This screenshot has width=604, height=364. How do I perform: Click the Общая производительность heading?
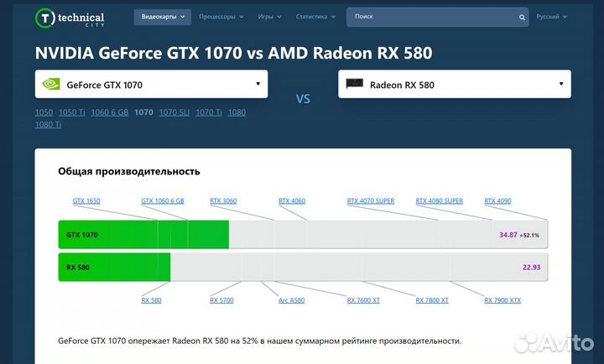129,171
